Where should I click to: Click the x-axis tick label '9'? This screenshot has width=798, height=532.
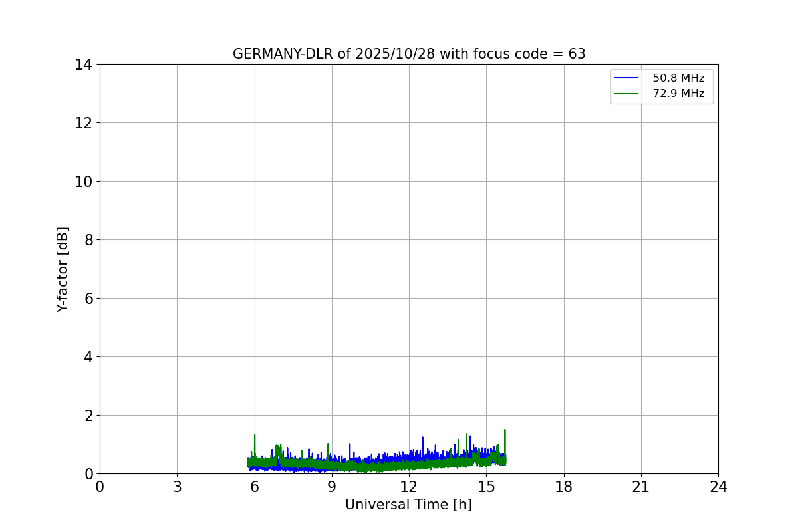point(332,487)
